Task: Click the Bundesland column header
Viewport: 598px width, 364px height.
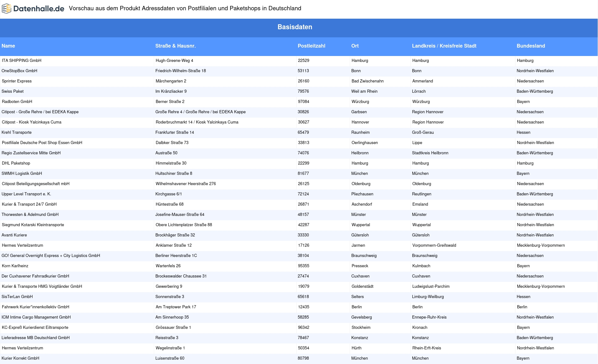Action: (x=531, y=46)
